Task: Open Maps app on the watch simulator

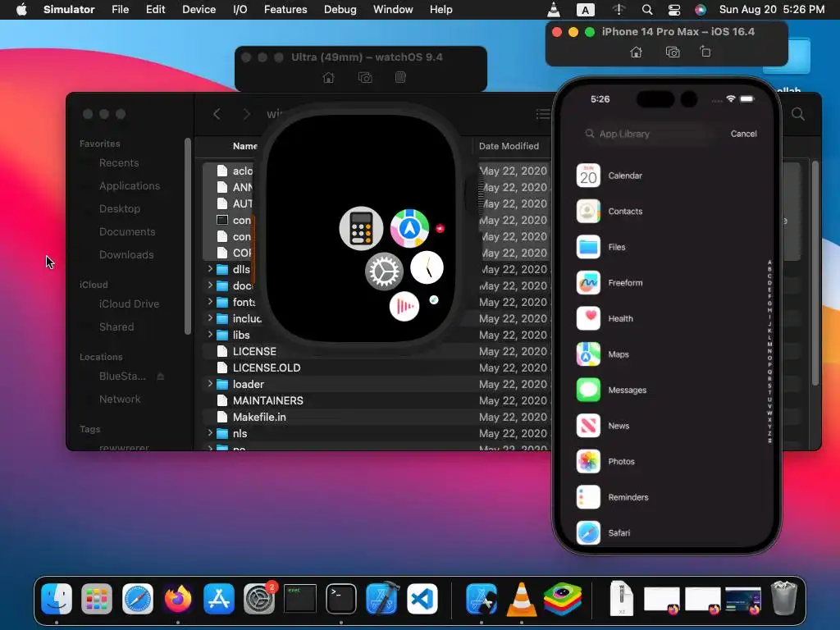Action: coord(409,228)
